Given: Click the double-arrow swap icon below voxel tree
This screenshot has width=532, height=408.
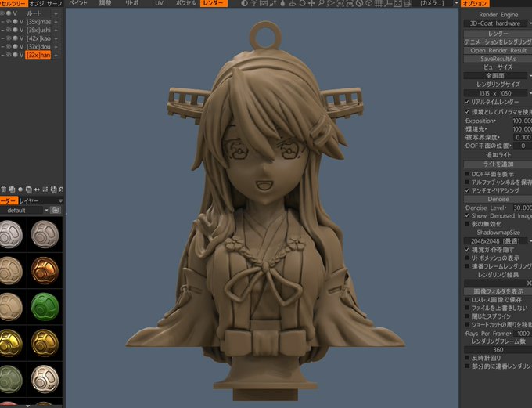Looking at the screenshot, I should 37,190.
